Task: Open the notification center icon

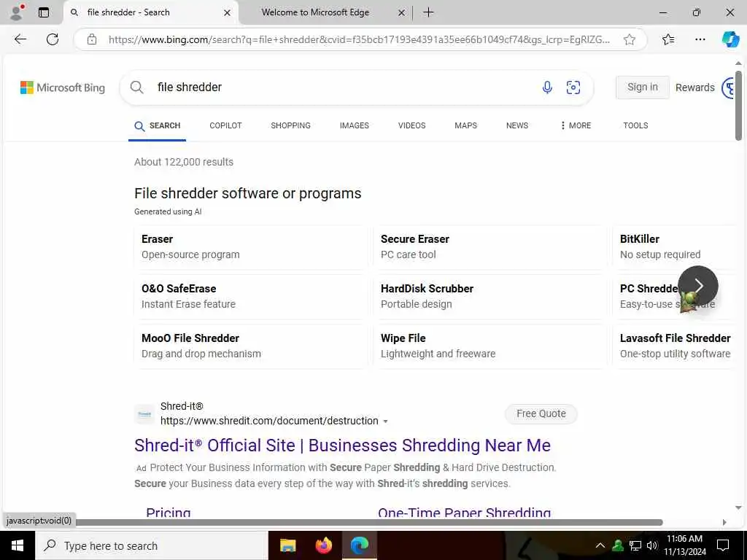Action: click(x=723, y=545)
